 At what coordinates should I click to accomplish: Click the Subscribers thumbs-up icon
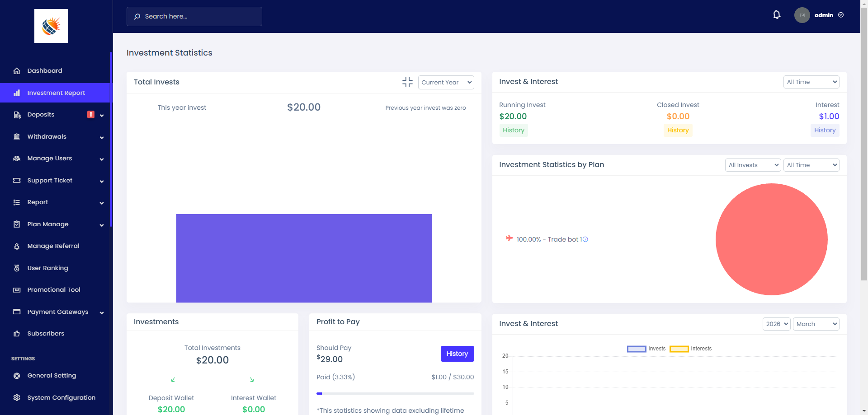click(x=17, y=334)
